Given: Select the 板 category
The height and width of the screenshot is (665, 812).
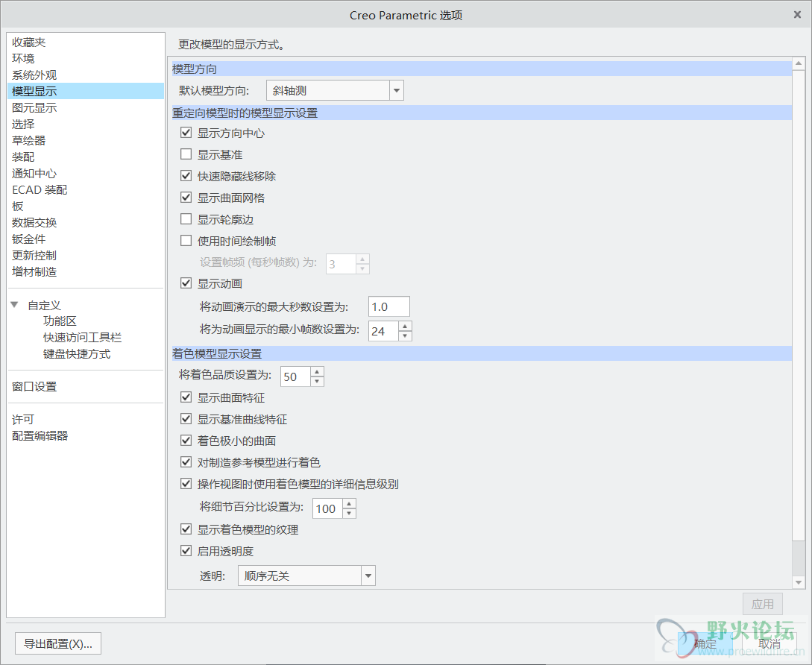Looking at the screenshot, I should click(18, 206).
